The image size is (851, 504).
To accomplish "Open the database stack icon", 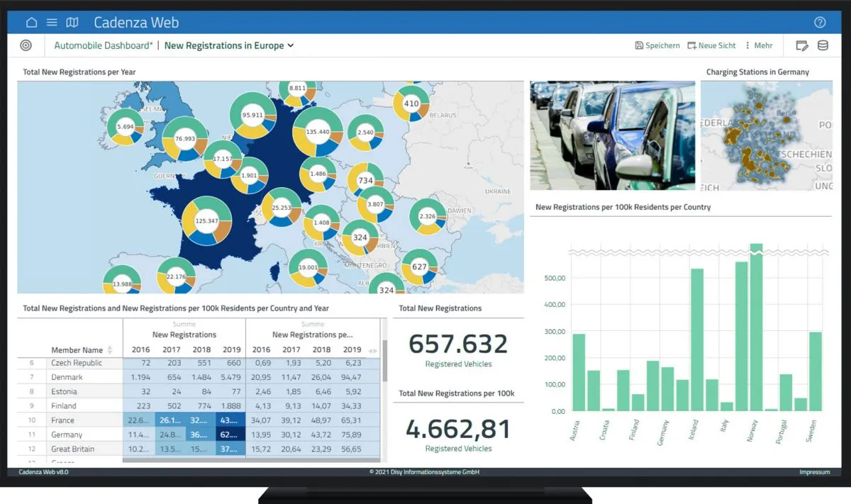I will tap(823, 45).
